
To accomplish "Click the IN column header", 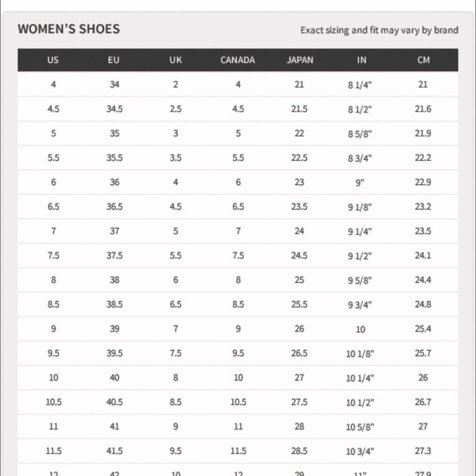I will [x=362, y=60].
